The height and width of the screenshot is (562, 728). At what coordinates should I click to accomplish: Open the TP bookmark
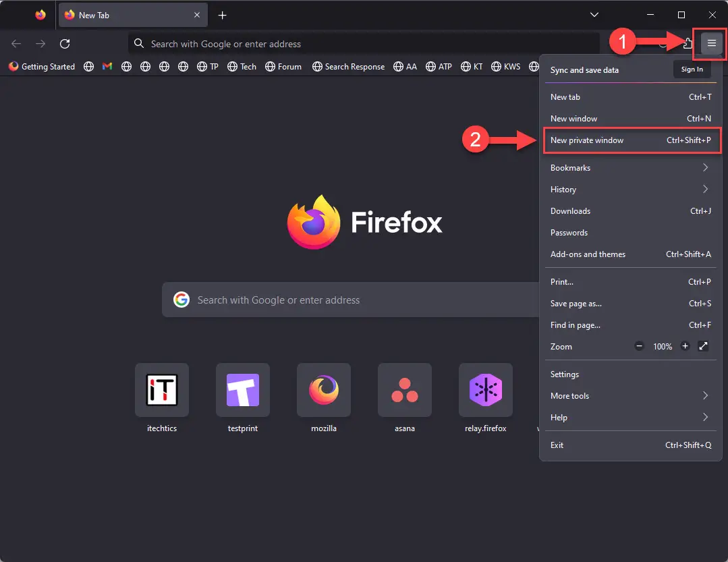click(208, 66)
